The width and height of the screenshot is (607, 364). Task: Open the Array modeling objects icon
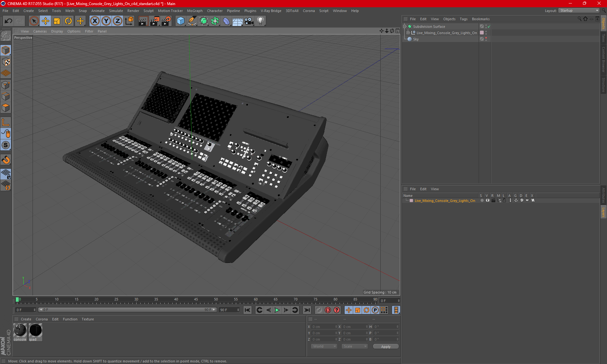point(215,21)
